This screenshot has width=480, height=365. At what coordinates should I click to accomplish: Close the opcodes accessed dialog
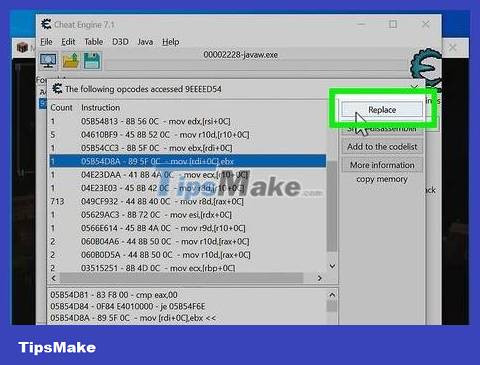click(x=414, y=88)
